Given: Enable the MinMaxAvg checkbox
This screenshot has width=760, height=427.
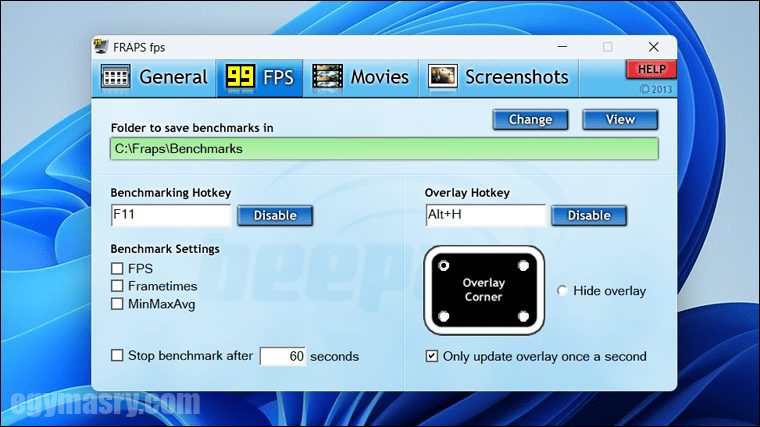Looking at the screenshot, I should pyautogui.click(x=117, y=304).
